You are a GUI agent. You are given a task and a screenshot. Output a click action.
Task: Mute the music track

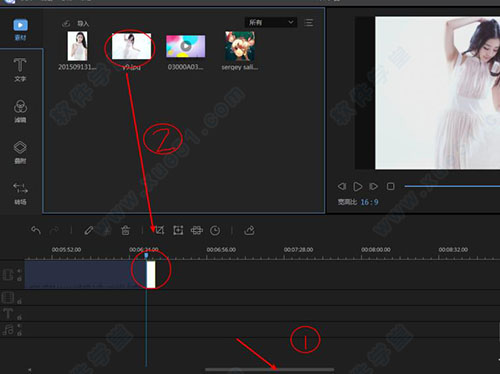19,326
